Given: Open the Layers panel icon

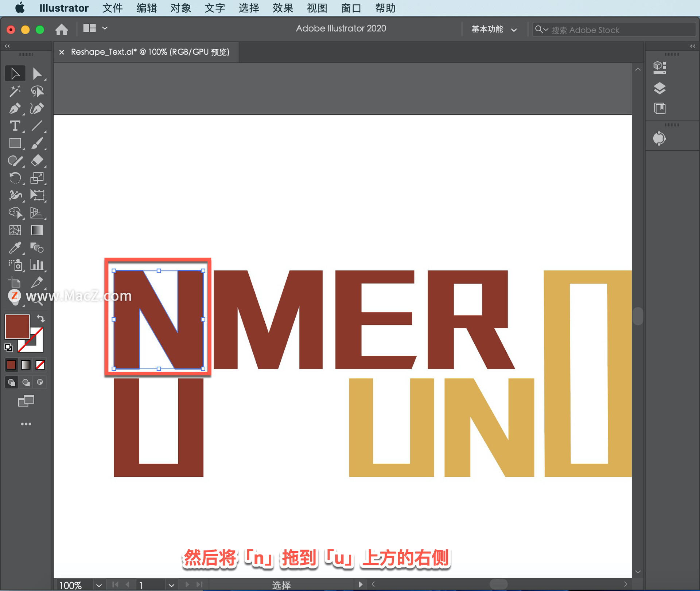Looking at the screenshot, I should click(x=659, y=88).
